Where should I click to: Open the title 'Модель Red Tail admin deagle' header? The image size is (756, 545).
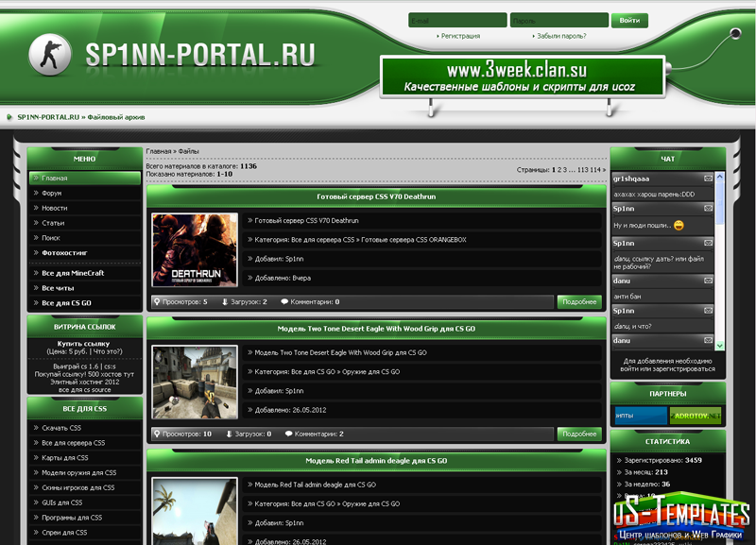376,461
